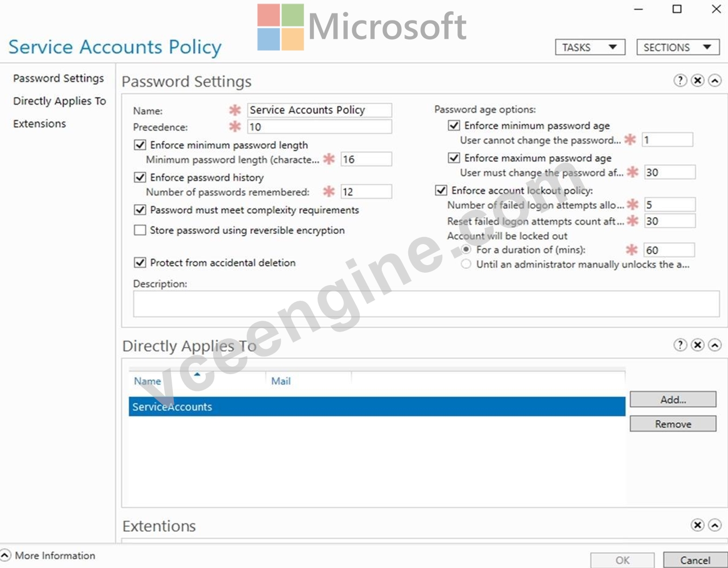Close the Directly Applies To section

(698, 344)
